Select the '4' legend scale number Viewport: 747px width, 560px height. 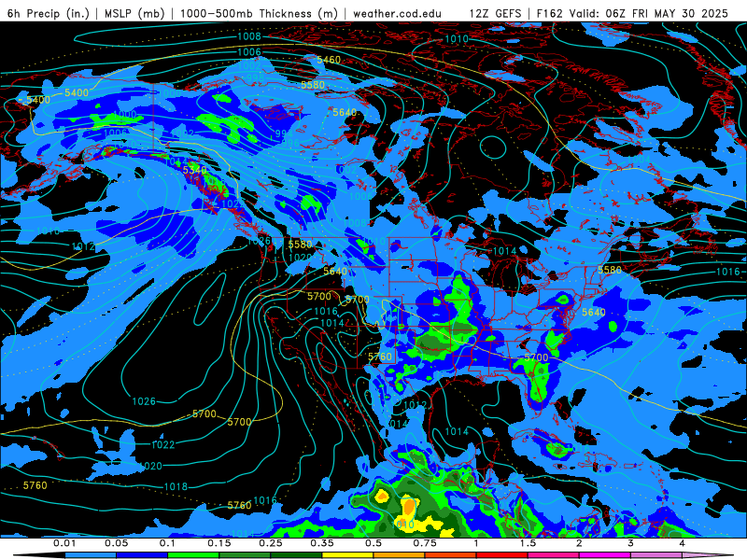(683, 543)
